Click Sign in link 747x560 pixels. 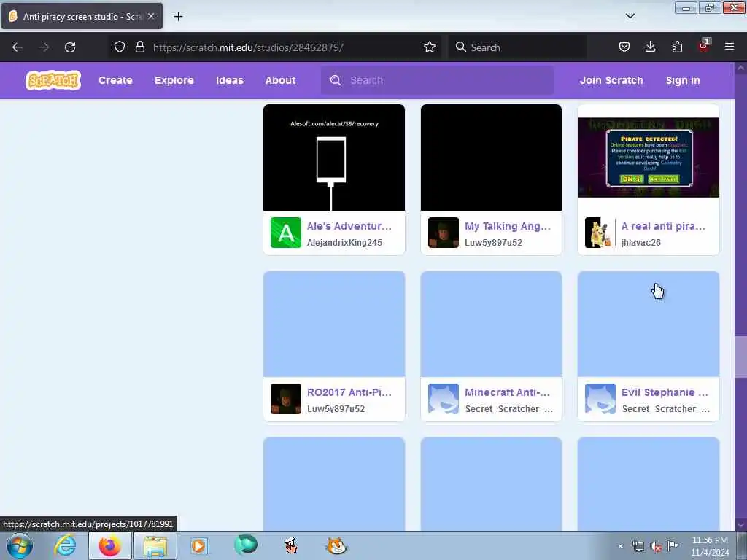pos(683,80)
